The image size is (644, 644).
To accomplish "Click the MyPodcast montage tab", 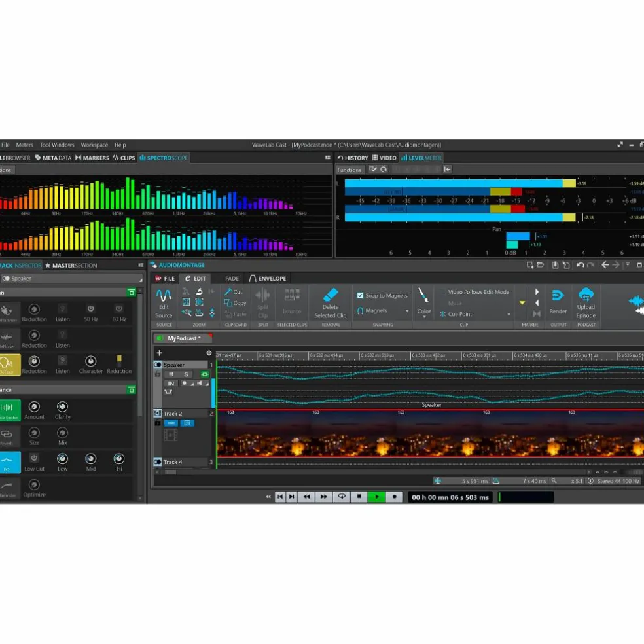I will click(x=183, y=338).
